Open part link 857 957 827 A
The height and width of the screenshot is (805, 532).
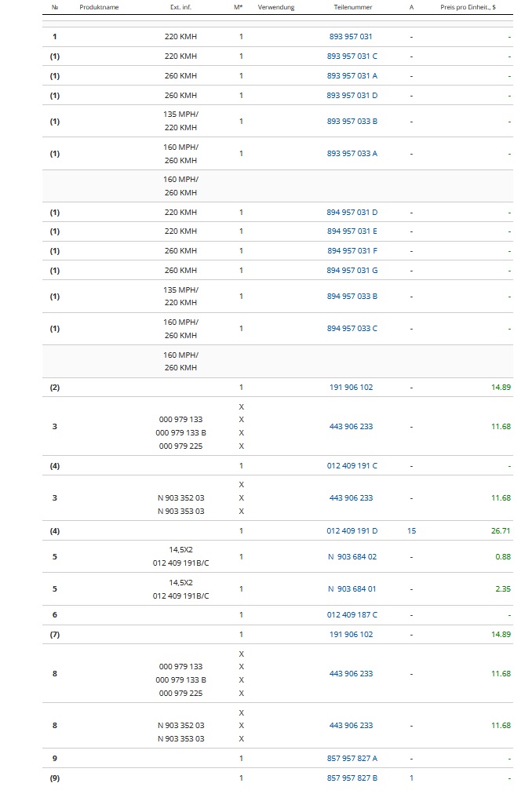(x=352, y=759)
